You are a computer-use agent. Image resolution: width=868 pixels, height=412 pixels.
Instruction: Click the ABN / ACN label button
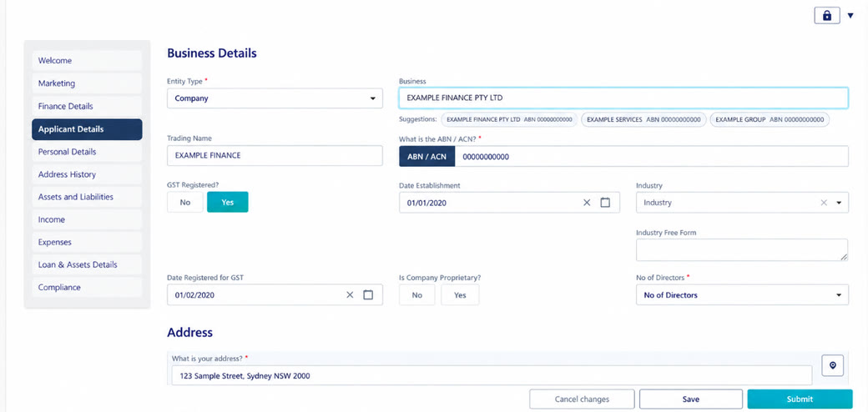point(426,157)
